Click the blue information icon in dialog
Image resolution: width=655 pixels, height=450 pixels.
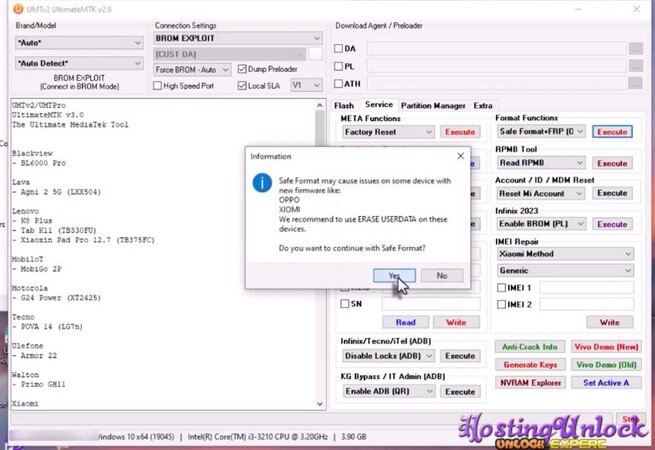[x=262, y=183]
